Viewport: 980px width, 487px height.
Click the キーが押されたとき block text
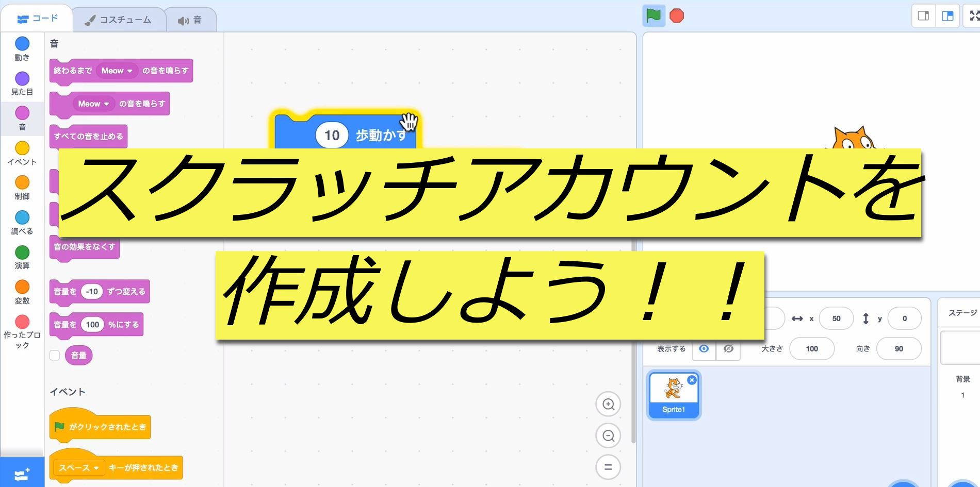pyautogui.click(x=143, y=467)
